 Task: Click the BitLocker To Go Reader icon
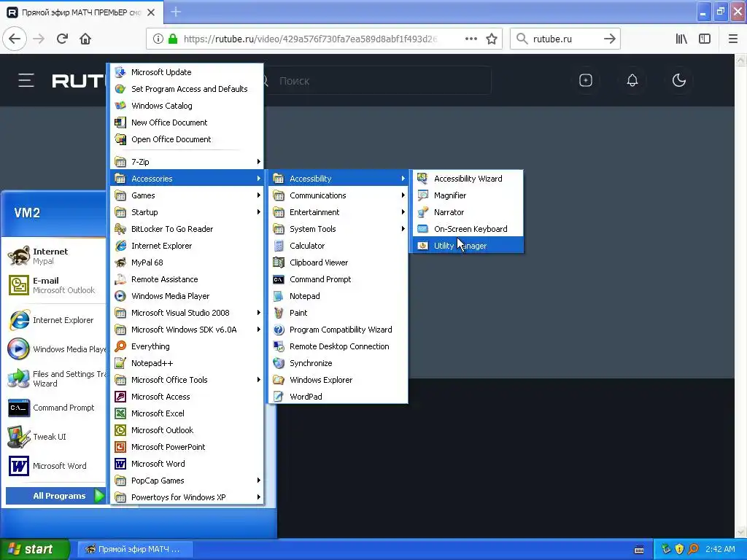120,229
